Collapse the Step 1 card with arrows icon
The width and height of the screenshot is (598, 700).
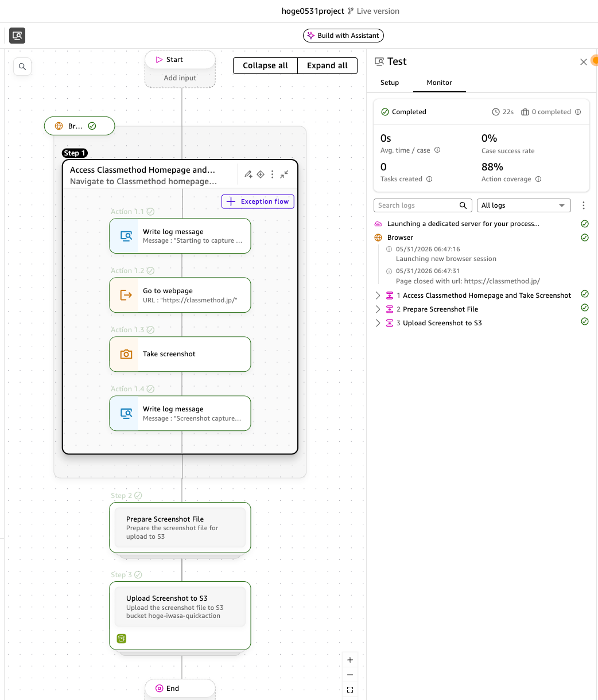coord(284,174)
